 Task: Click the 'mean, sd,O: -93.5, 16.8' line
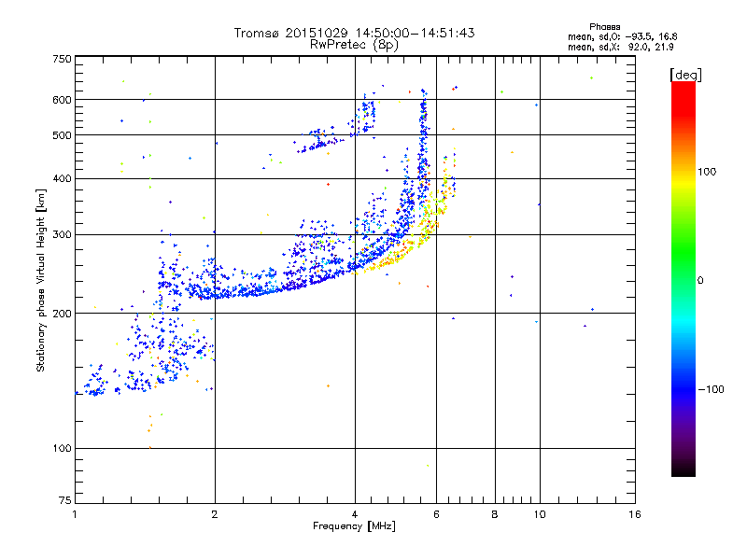coord(622,36)
